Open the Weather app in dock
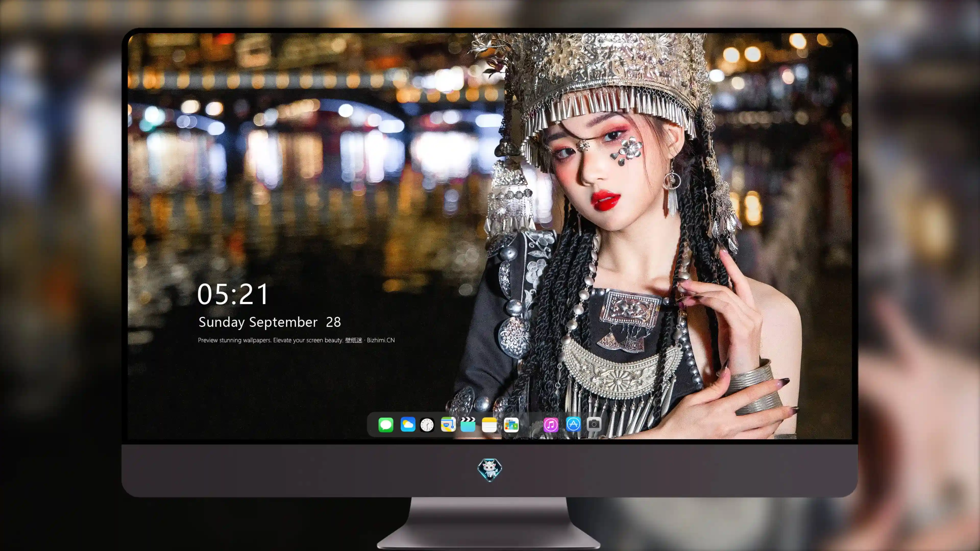Screen dimensions: 980x551 point(408,424)
